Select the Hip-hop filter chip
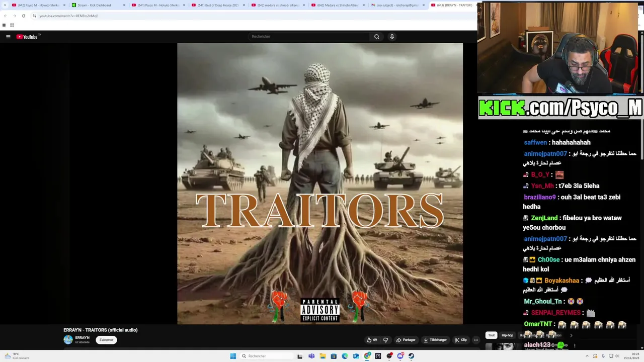 point(507,335)
